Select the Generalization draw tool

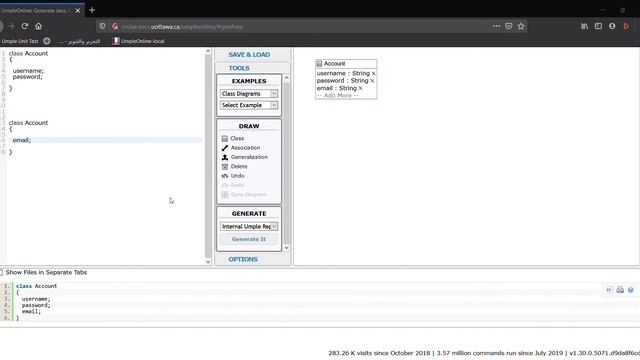click(x=245, y=157)
